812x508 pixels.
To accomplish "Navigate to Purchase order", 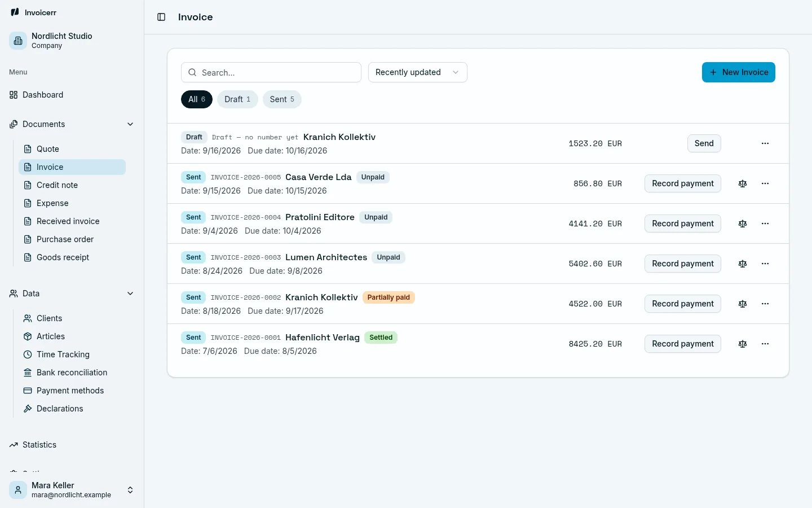I will (x=72, y=239).
